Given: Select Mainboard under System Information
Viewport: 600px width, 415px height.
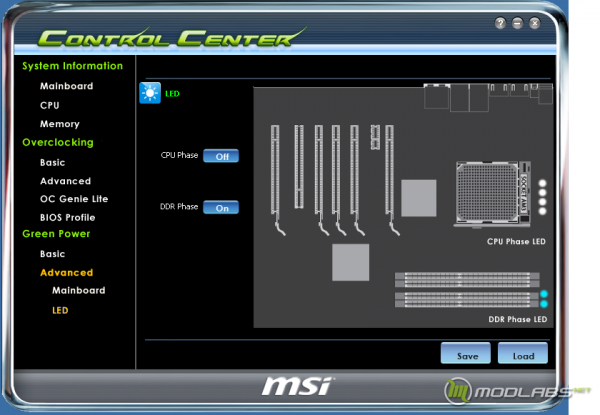Looking at the screenshot, I should [x=67, y=86].
